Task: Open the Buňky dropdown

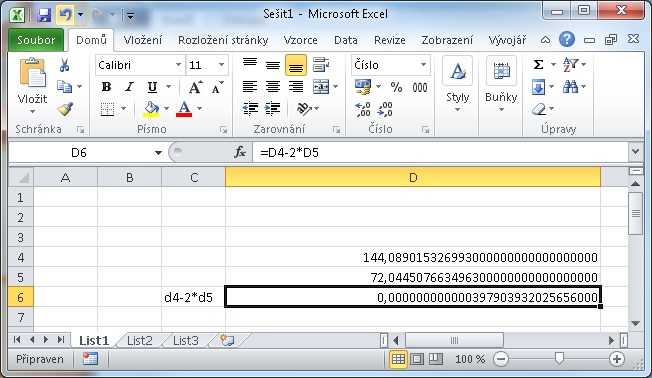Action: [501, 85]
